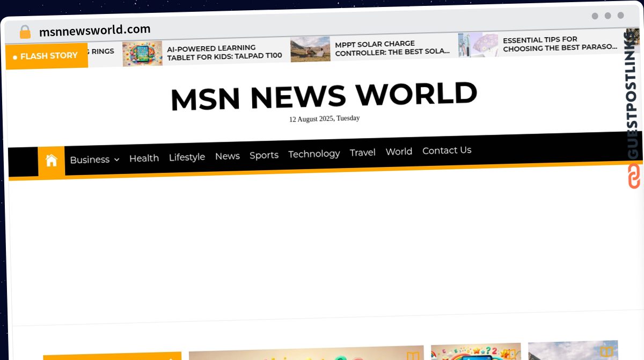Open the Technology section
The height and width of the screenshot is (360, 644).
(x=314, y=154)
